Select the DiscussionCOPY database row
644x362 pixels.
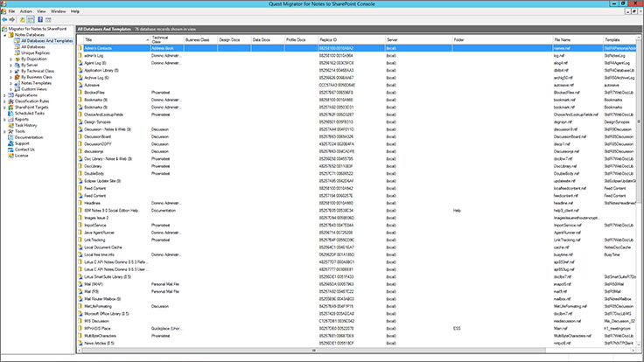click(x=356, y=144)
